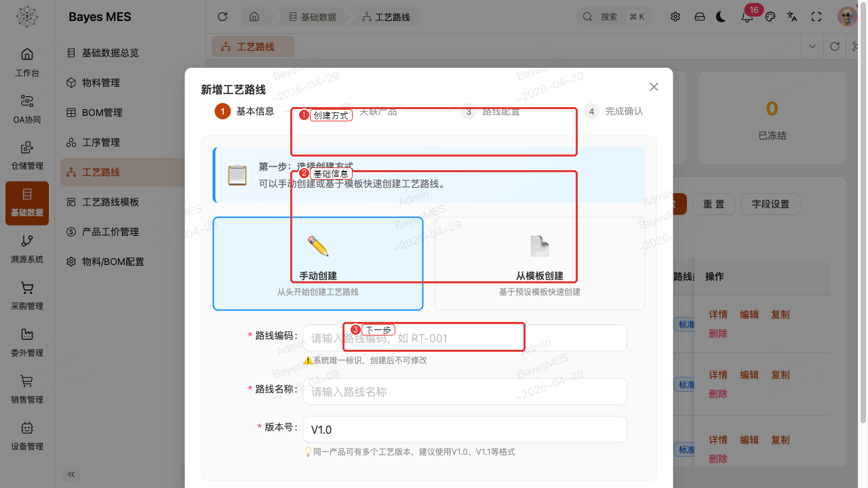
Task: Open 溯源系统 traceability system
Action: tap(27, 249)
